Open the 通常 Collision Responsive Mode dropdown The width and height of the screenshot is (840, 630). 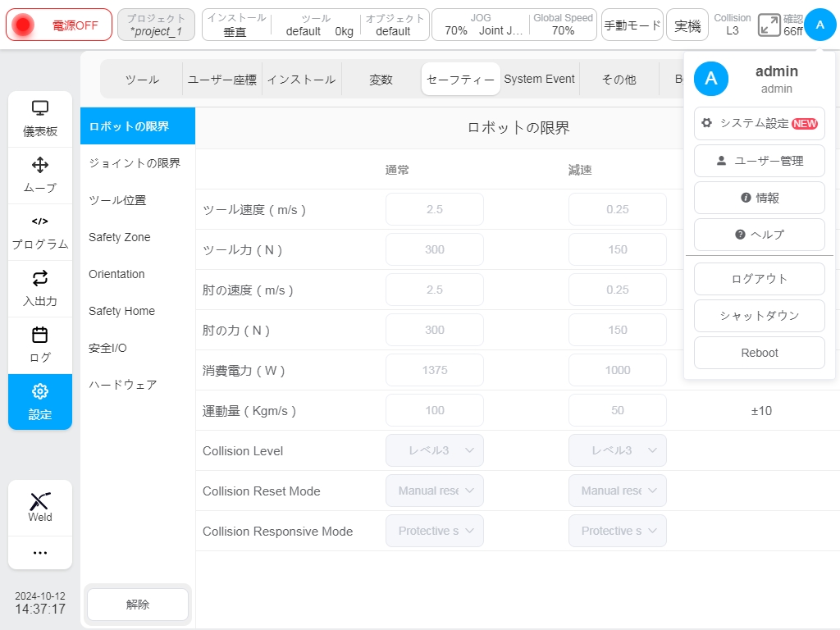click(435, 531)
